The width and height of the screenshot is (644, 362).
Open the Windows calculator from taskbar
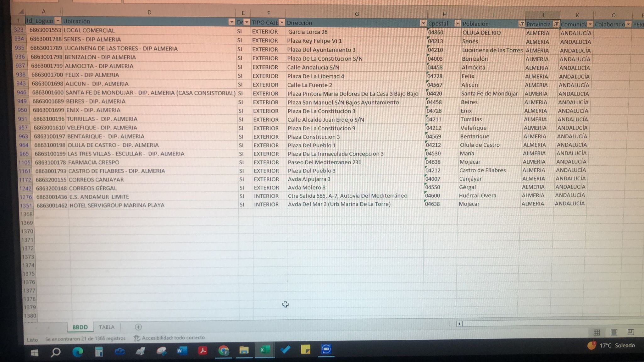[99, 352]
